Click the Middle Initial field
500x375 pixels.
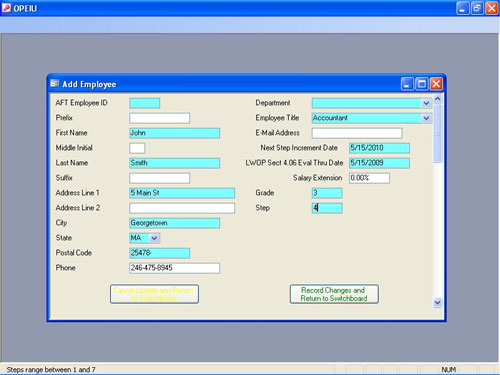click(137, 148)
